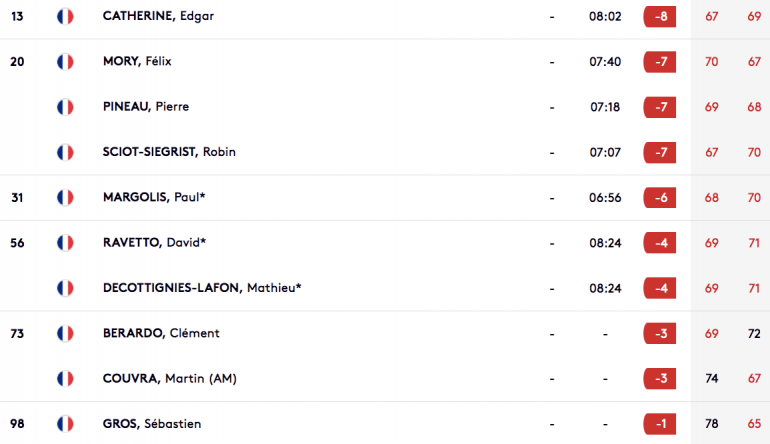The width and height of the screenshot is (770, 444).
Task: Click position number 56 for Ravetto
Action: pos(17,243)
